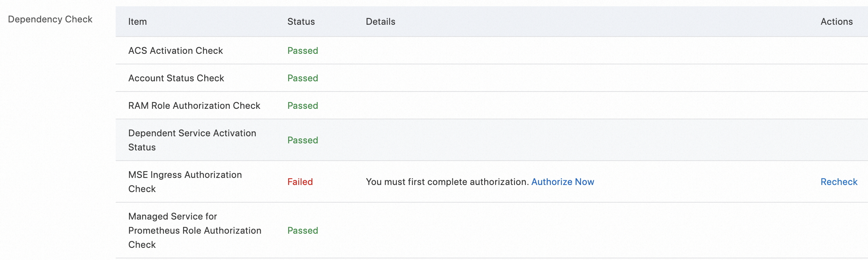The width and height of the screenshot is (868, 260).
Task: Click the Dependency Check section label
Action: tap(50, 19)
